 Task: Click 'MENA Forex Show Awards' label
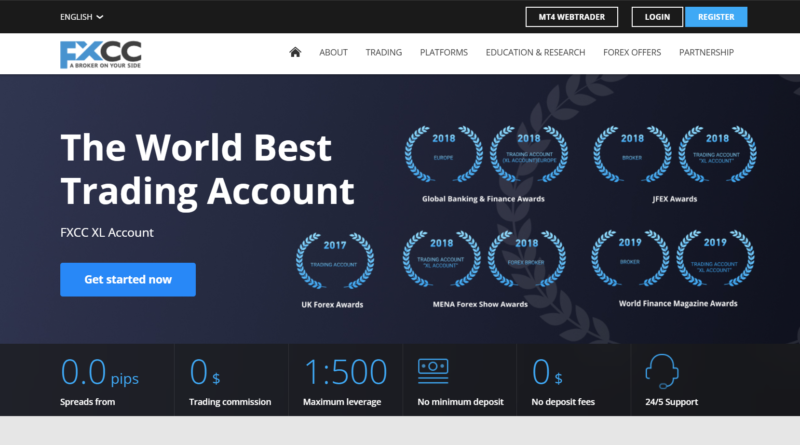[x=480, y=304]
